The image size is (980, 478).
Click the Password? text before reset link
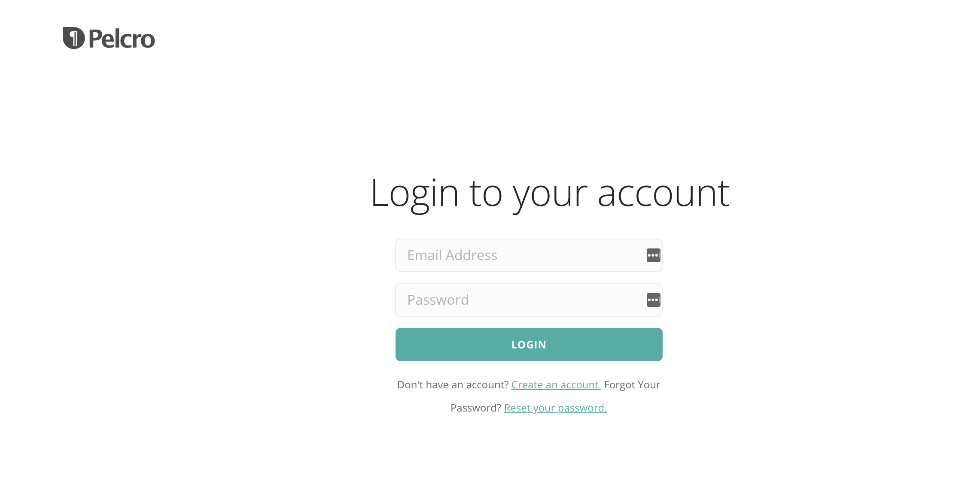(476, 408)
